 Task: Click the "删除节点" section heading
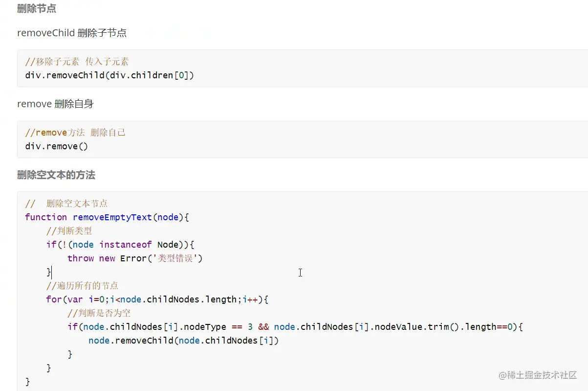(37, 8)
